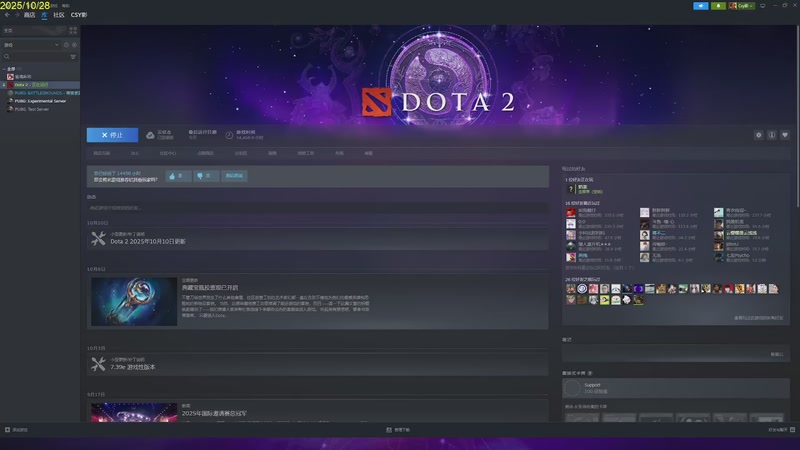Viewport: 800px width, 450px height.
Task: Select PUBG: Test Server in library list
Action: pyautogui.click(x=40, y=109)
